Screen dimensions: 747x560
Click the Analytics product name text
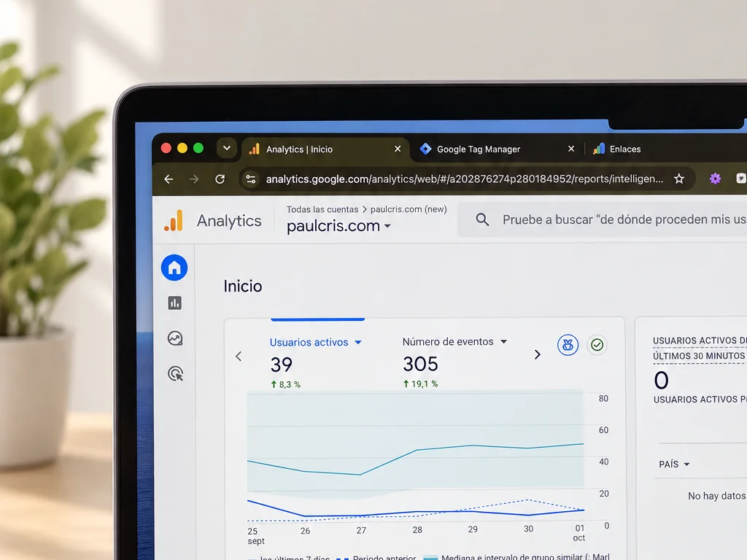tap(229, 221)
